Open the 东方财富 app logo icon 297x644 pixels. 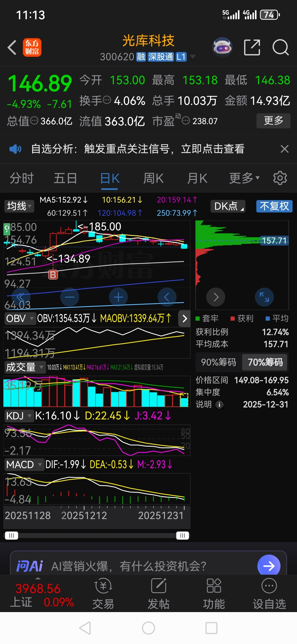[32, 47]
